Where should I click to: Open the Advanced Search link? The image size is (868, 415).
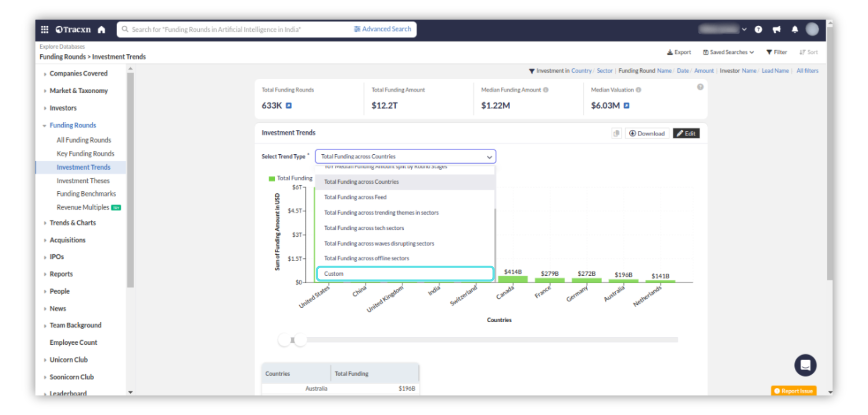coord(382,29)
